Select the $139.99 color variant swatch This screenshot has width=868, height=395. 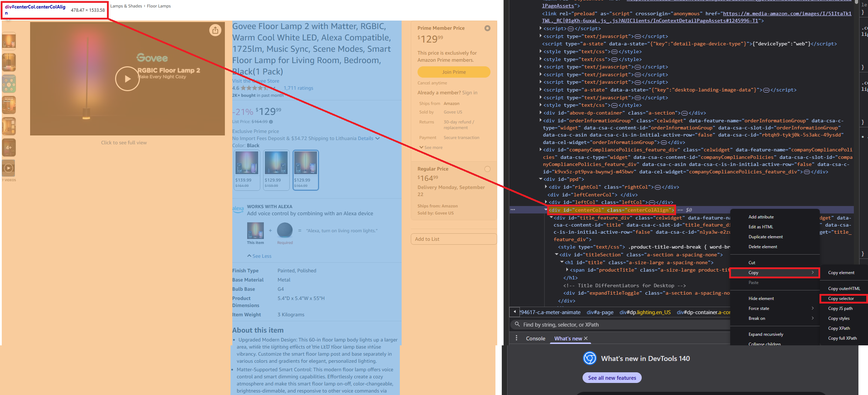[247, 170]
